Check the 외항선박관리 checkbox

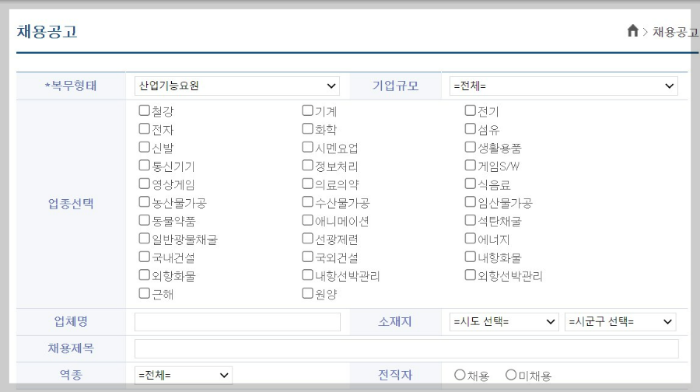pyautogui.click(x=470, y=275)
